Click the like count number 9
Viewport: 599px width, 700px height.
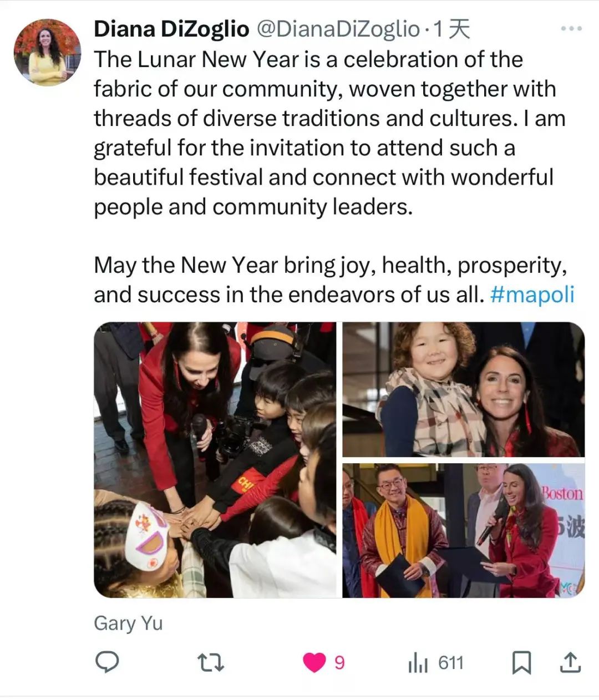(x=339, y=663)
